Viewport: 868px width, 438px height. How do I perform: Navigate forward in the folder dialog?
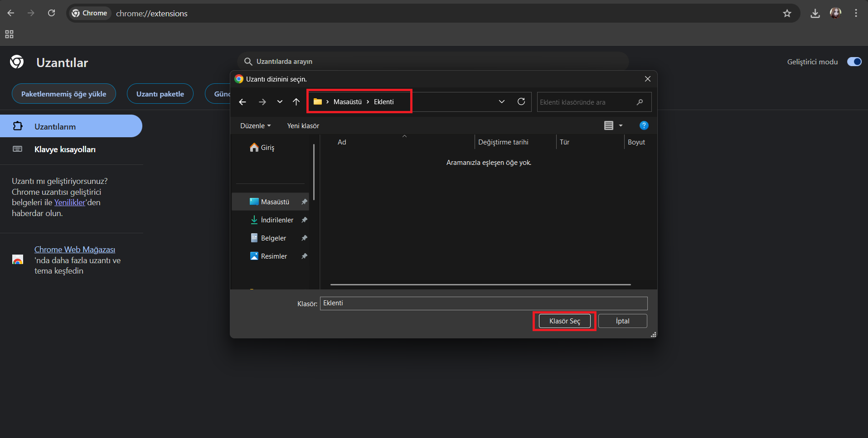pos(262,102)
